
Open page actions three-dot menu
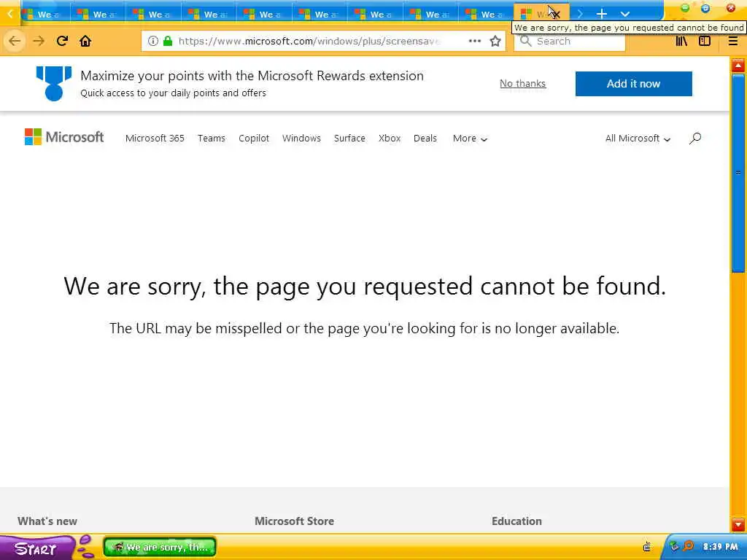[474, 41]
